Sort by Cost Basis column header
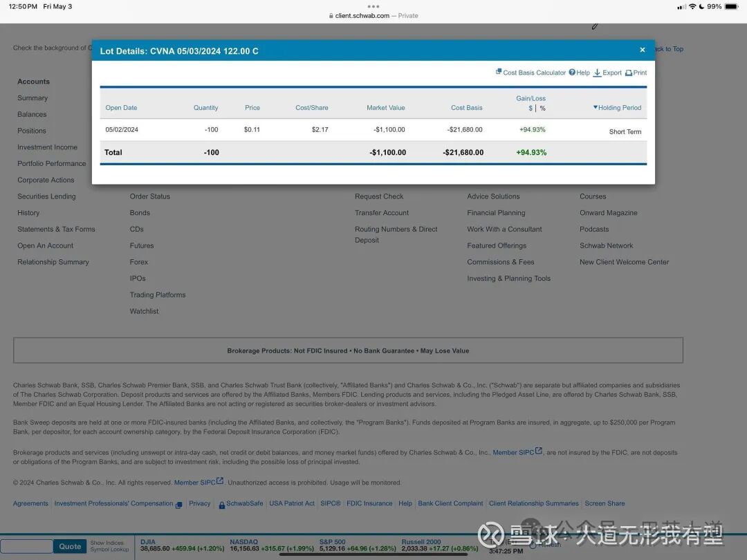 pos(467,108)
